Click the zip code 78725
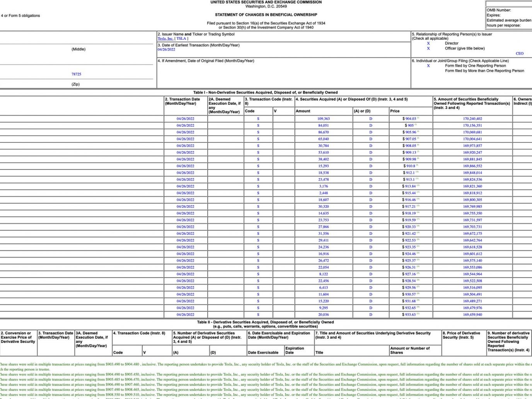This screenshot has width=532, height=399. click(76, 74)
